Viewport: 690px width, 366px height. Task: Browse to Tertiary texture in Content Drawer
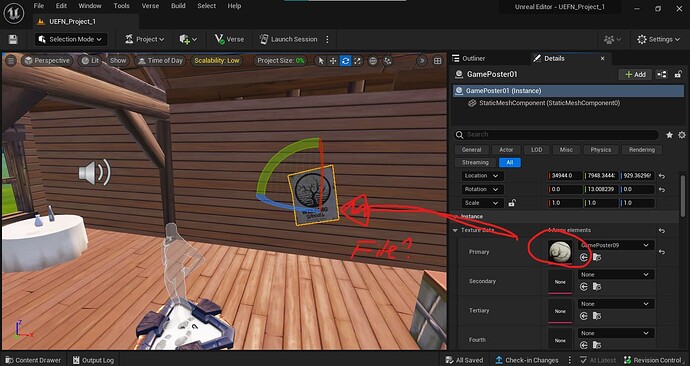(597, 316)
